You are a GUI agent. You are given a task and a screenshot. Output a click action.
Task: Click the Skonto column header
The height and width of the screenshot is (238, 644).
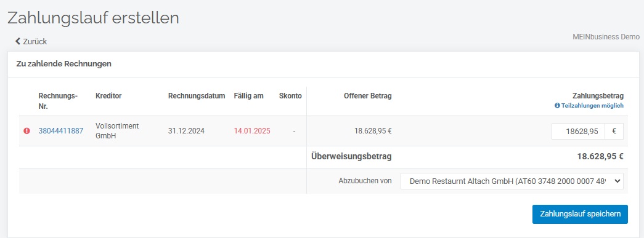pos(290,96)
